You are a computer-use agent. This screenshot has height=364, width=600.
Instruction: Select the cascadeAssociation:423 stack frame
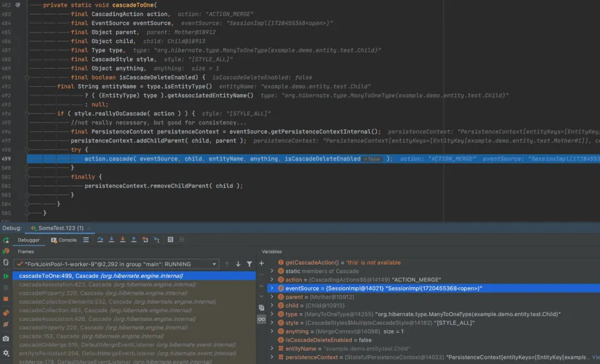point(134,285)
